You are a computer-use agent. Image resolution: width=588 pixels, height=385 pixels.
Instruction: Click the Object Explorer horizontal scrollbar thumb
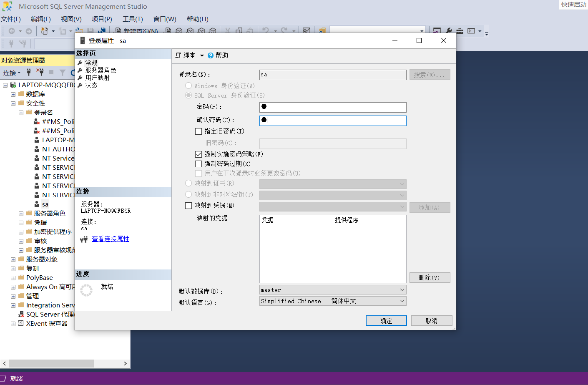click(x=52, y=363)
